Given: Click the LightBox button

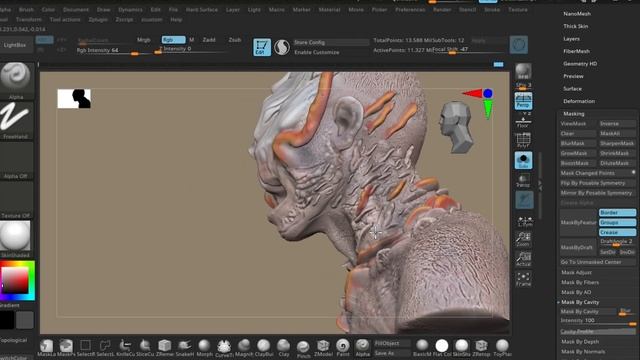Looking at the screenshot, I should (15, 45).
